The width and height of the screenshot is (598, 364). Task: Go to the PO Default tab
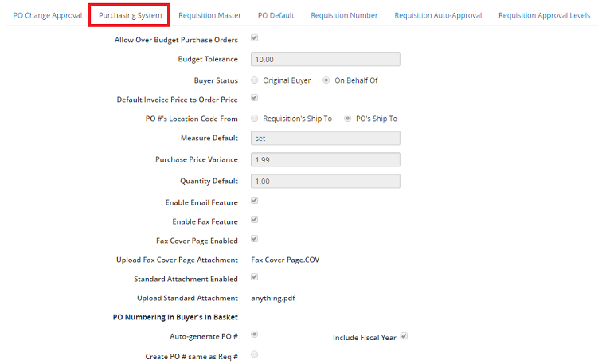(276, 15)
